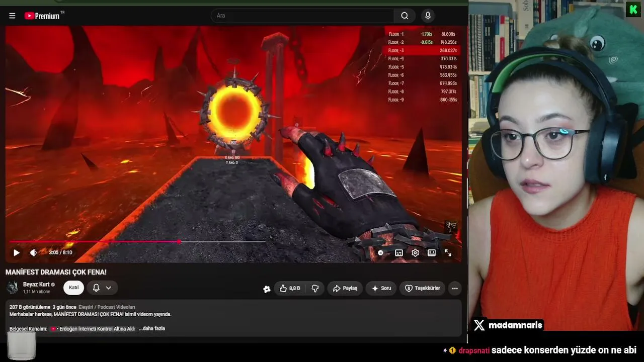Click the webcam feed of the streamer
This screenshot has height=362, width=644.
point(556,166)
